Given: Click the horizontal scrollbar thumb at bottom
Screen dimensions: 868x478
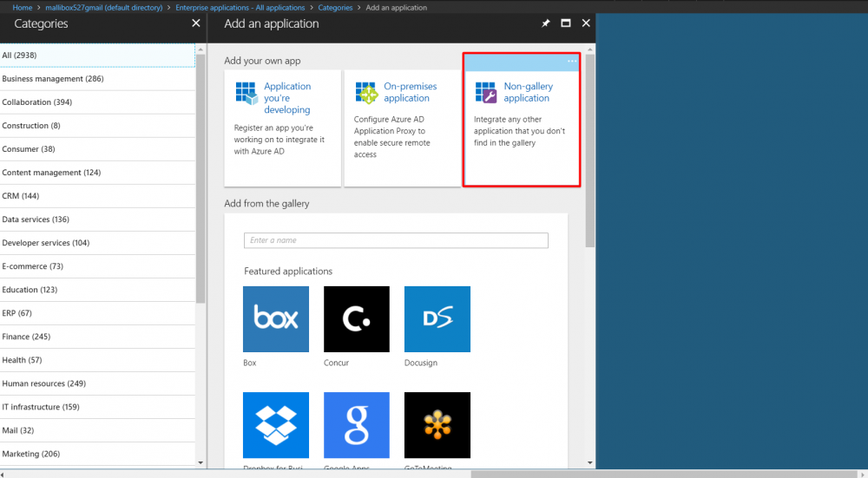Looking at the screenshot, I should click(x=664, y=475).
